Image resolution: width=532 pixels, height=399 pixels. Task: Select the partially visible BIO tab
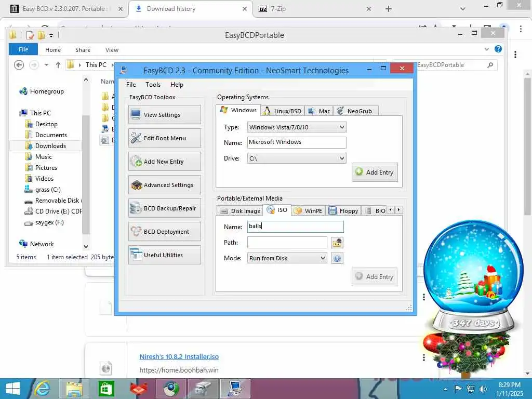pos(375,211)
